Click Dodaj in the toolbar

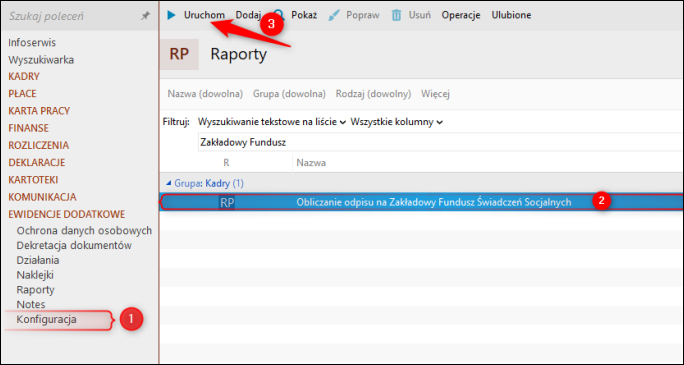[248, 15]
